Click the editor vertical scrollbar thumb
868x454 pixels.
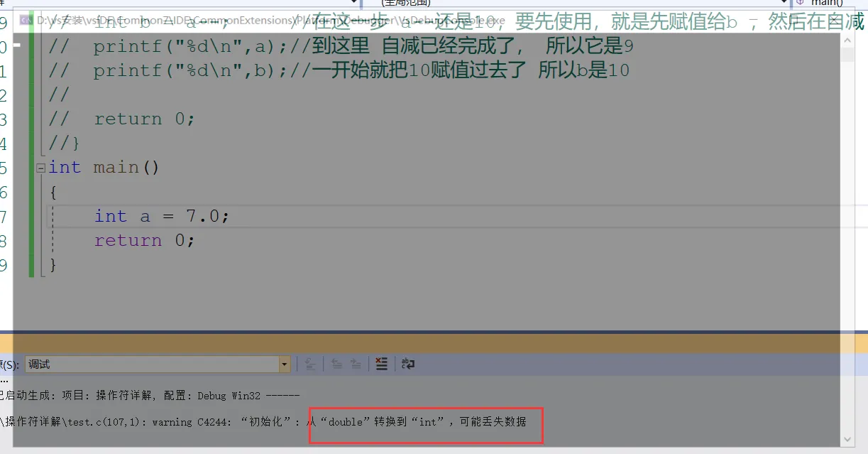tap(847, 55)
